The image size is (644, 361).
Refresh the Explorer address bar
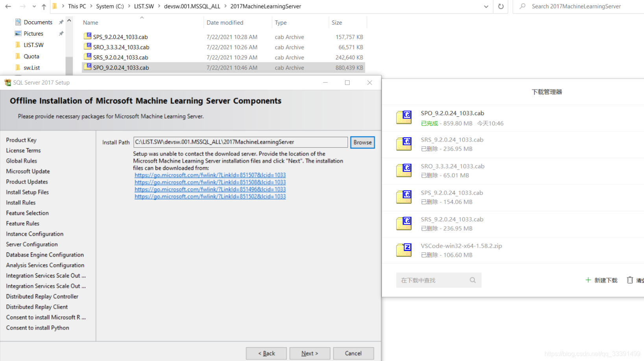pyautogui.click(x=500, y=6)
